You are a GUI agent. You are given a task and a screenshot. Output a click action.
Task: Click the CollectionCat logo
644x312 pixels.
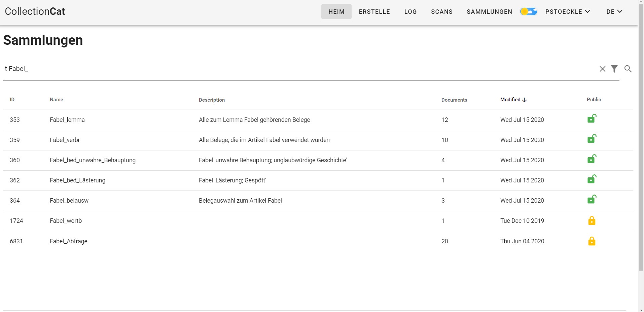(35, 11)
